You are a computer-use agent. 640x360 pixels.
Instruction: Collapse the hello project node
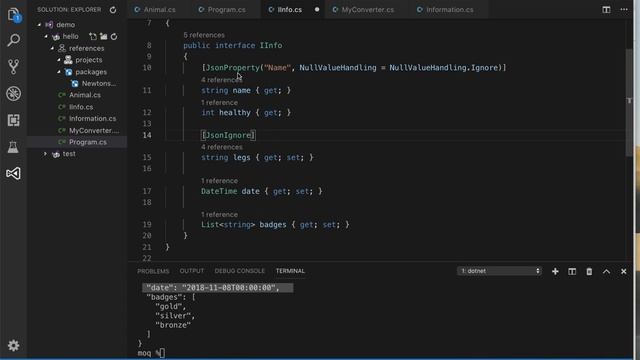point(46,37)
